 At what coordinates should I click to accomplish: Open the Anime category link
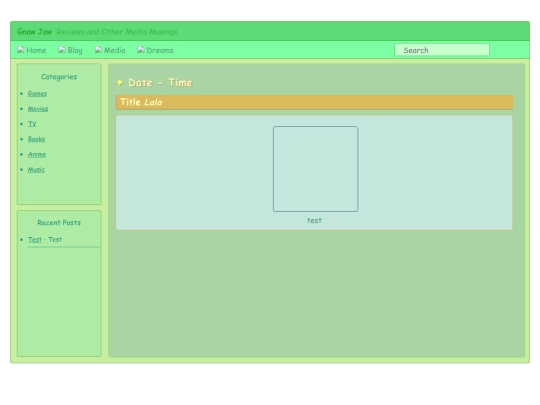[37, 154]
